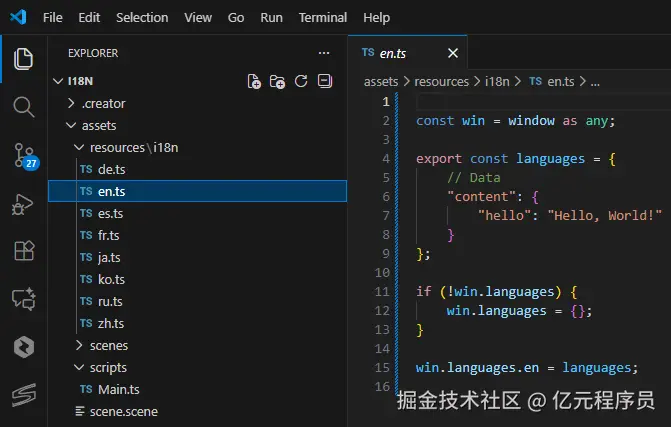
Task: Open the zh.ts file
Action: point(111,323)
